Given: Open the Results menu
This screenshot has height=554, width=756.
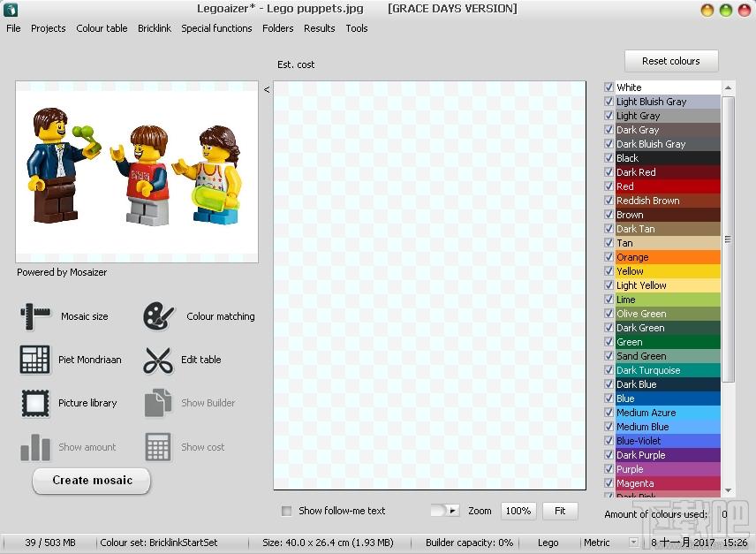Looking at the screenshot, I should pos(319,28).
